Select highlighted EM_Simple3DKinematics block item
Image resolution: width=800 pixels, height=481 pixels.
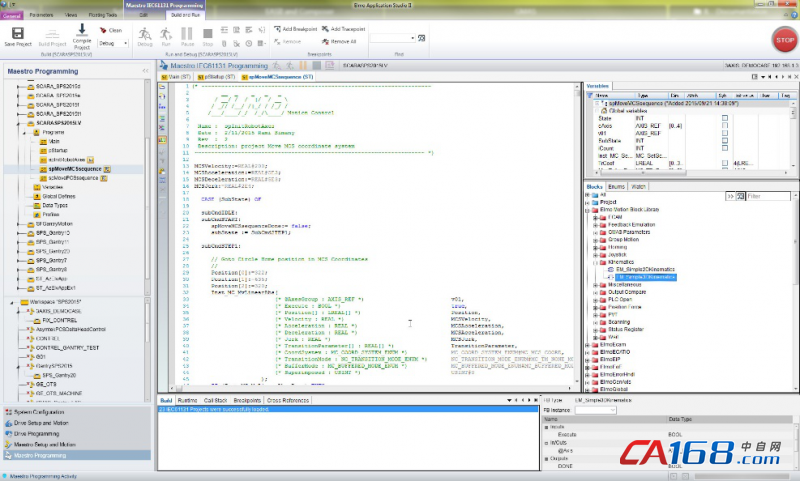pyautogui.click(x=645, y=277)
